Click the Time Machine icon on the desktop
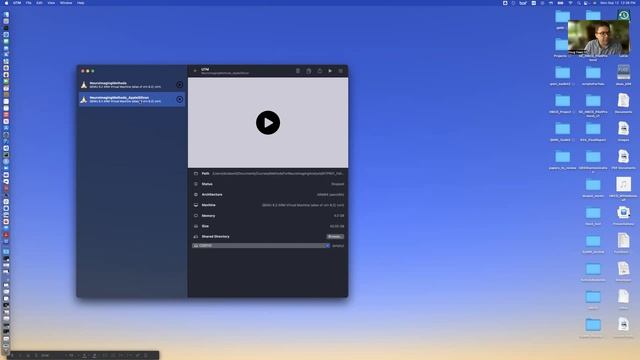 click(623, 16)
